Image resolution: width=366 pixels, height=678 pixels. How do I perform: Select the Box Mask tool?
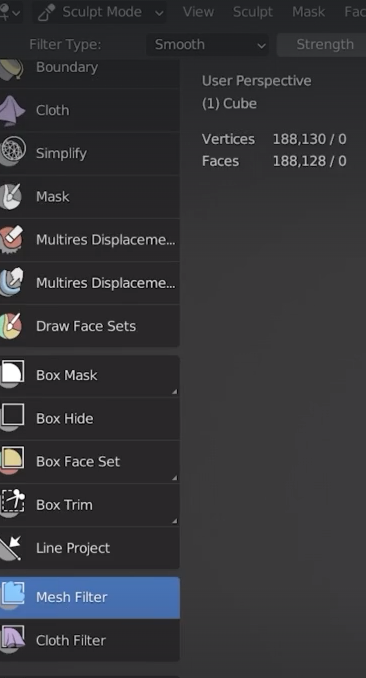coord(90,375)
